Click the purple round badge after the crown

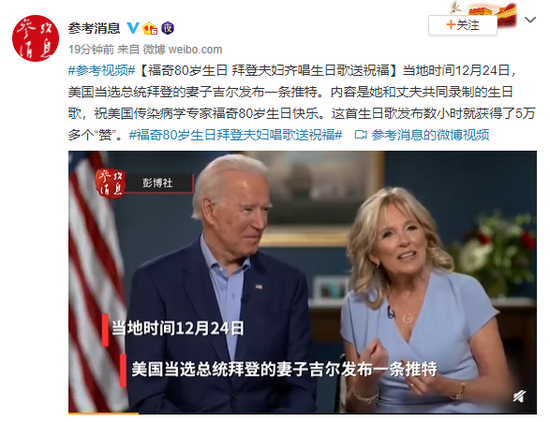(168, 28)
